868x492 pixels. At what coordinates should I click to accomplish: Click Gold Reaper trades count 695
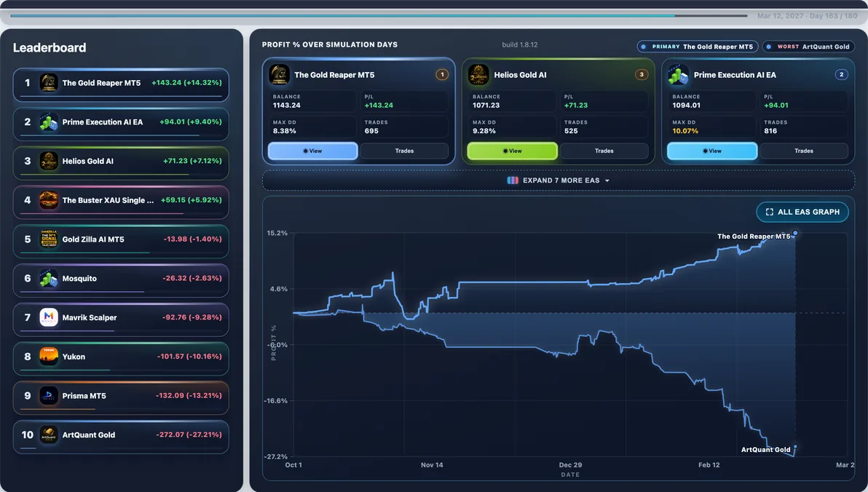pyautogui.click(x=371, y=131)
